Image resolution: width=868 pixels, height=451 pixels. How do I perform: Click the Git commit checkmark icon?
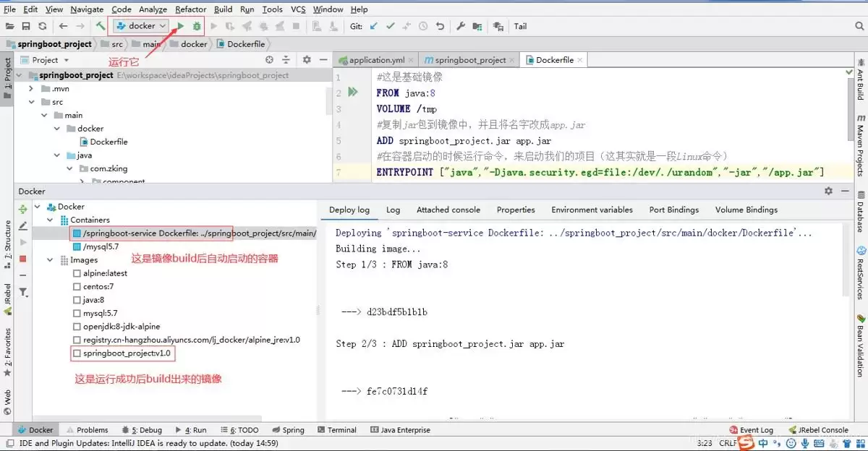pyautogui.click(x=389, y=26)
